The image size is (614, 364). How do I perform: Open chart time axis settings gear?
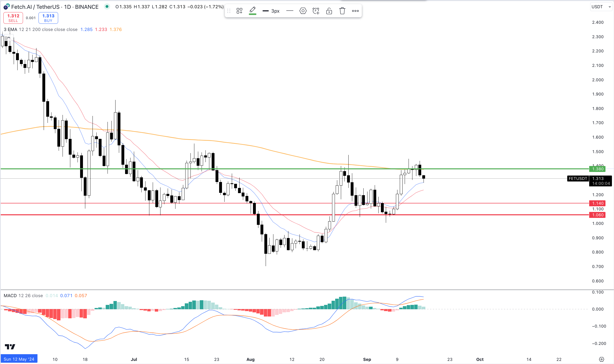coord(602,359)
